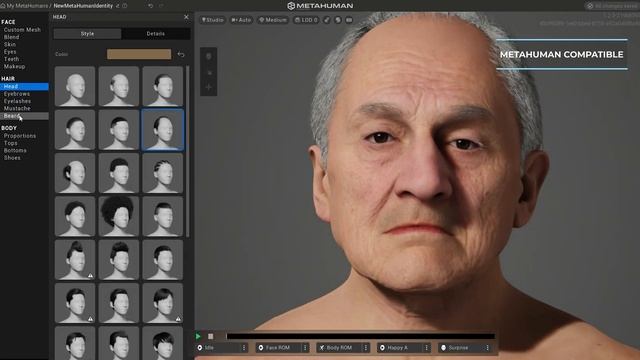
Task: Click the plus icon in viewport side panel
Action: pos(209,87)
